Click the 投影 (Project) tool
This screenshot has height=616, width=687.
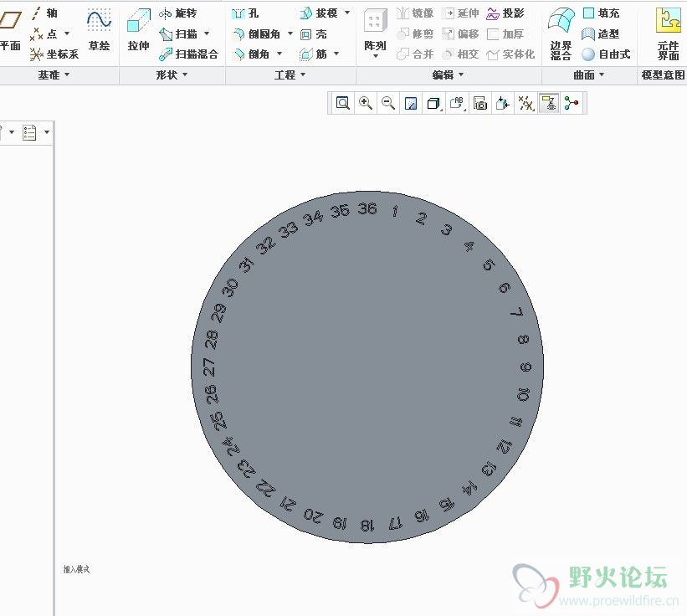point(505,13)
